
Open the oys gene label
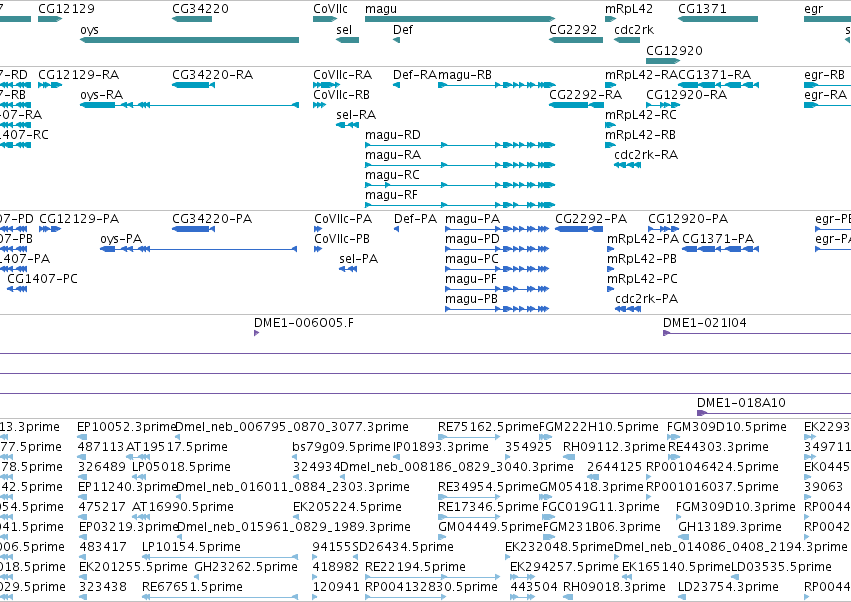90,30
